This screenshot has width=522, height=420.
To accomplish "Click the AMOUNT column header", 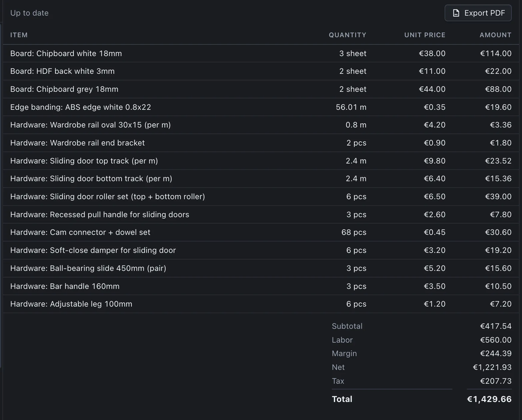I will coord(496,35).
